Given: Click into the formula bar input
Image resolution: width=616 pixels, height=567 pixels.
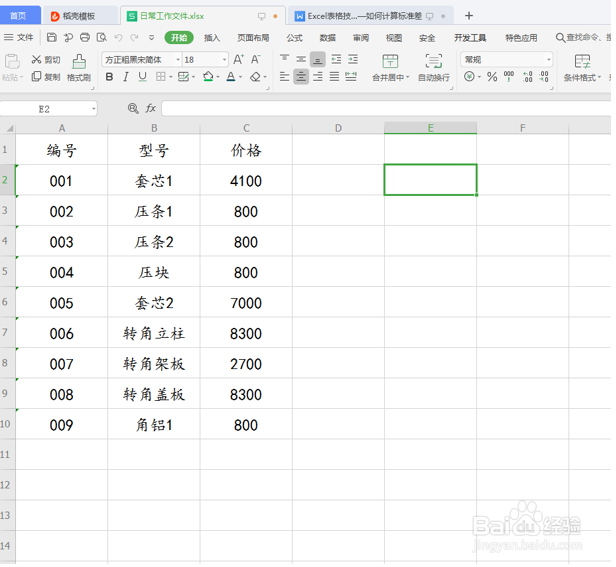Looking at the screenshot, I should (x=386, y=108).
